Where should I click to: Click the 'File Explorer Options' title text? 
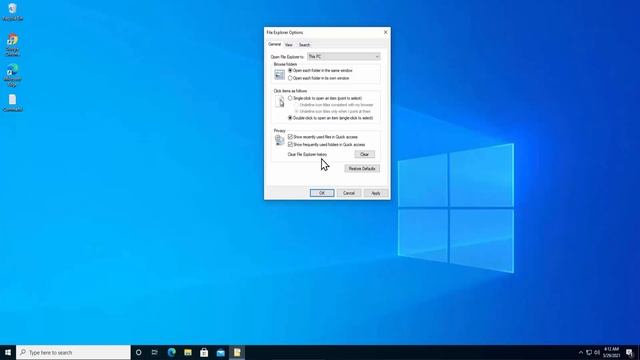[284, 32]
